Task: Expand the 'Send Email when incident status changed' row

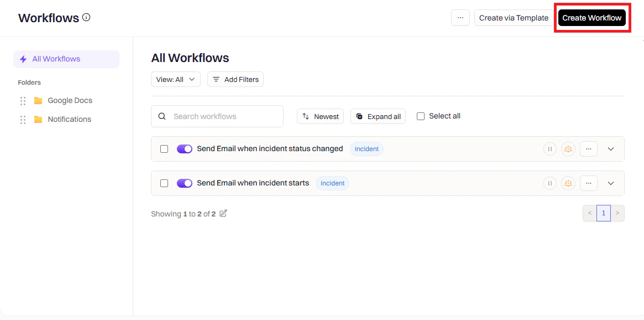Action: coord(611,148)
